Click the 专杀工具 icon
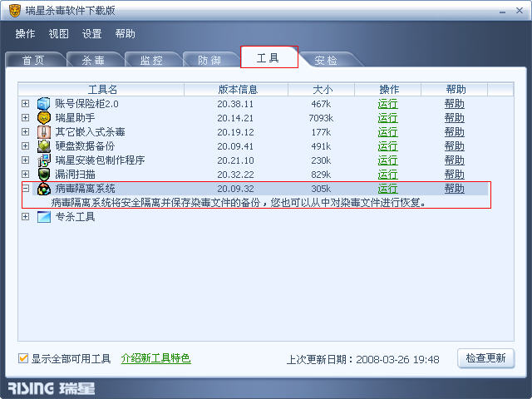532x399 pixels. pos(44,217)
